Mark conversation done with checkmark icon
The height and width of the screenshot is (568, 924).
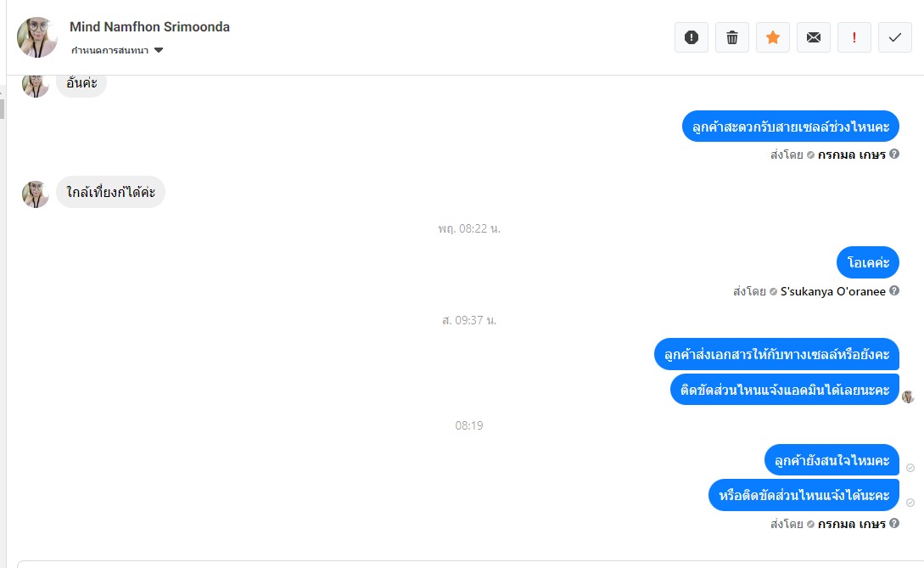894,37
